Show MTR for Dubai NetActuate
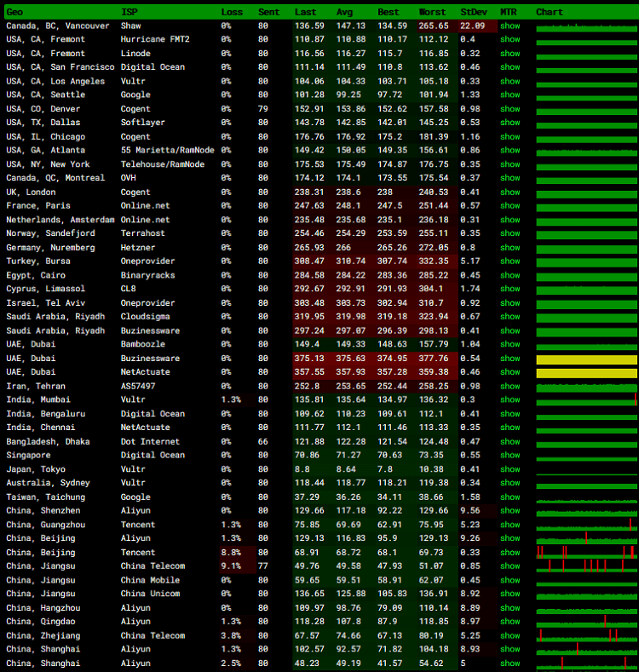The height and width of the screenshot is (672, 639). click(509, 371)
